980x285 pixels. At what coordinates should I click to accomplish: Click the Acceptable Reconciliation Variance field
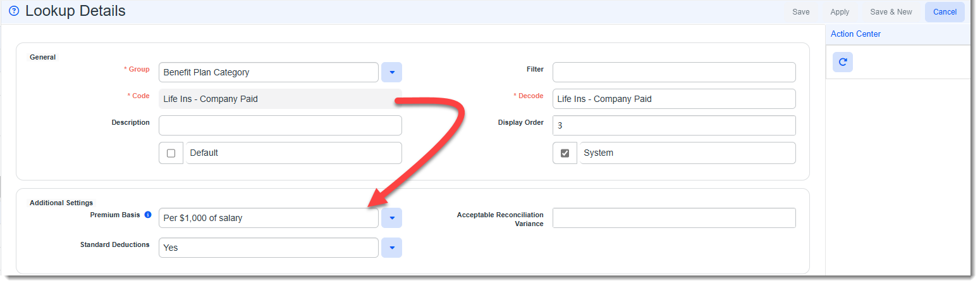pyautogui.click(x=673, y=218)
